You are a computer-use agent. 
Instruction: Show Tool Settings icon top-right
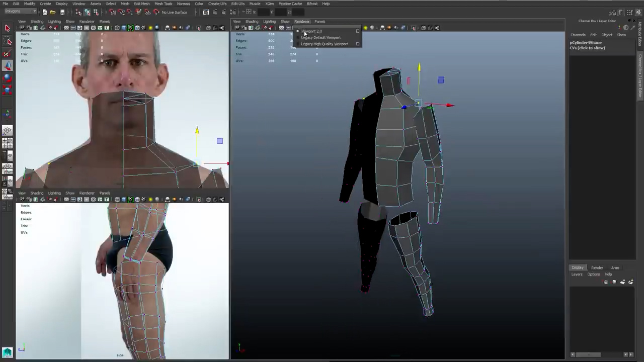tap(630, 13)
